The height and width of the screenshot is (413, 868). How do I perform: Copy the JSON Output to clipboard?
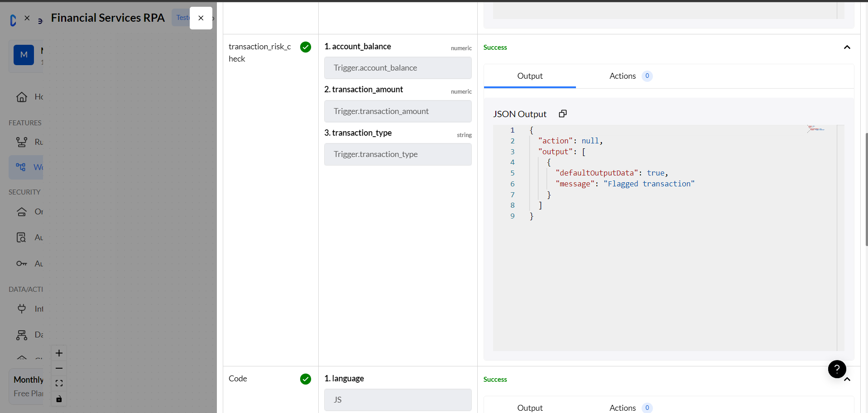563,114
